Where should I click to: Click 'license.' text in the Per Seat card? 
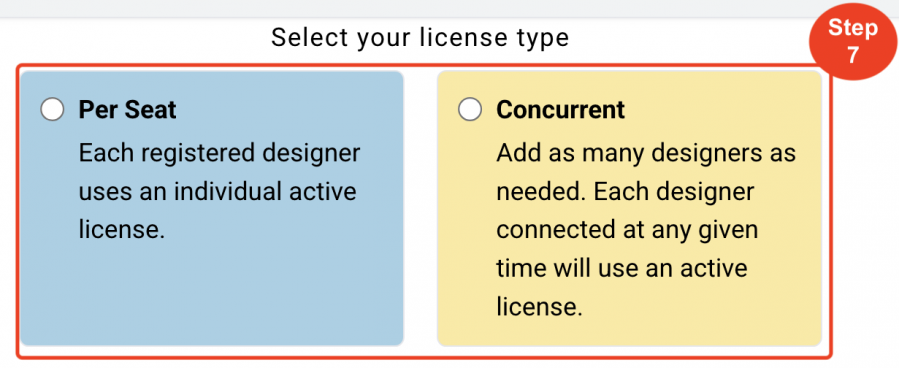(122, 230)
